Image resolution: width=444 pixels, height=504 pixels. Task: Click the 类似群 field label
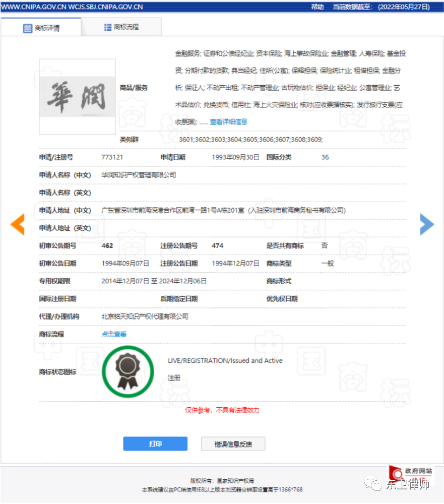(x=129, y=140)
